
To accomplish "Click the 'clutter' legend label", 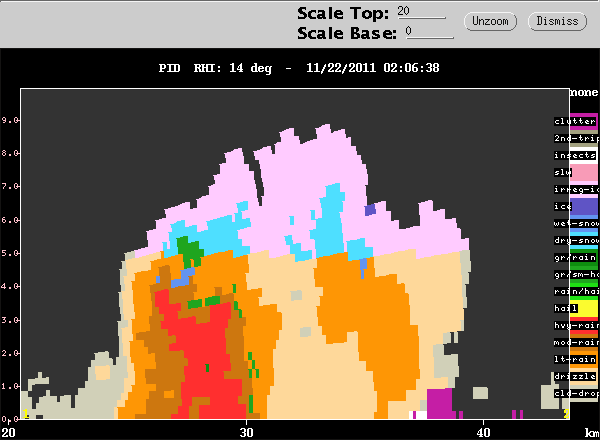I will 575,121.
